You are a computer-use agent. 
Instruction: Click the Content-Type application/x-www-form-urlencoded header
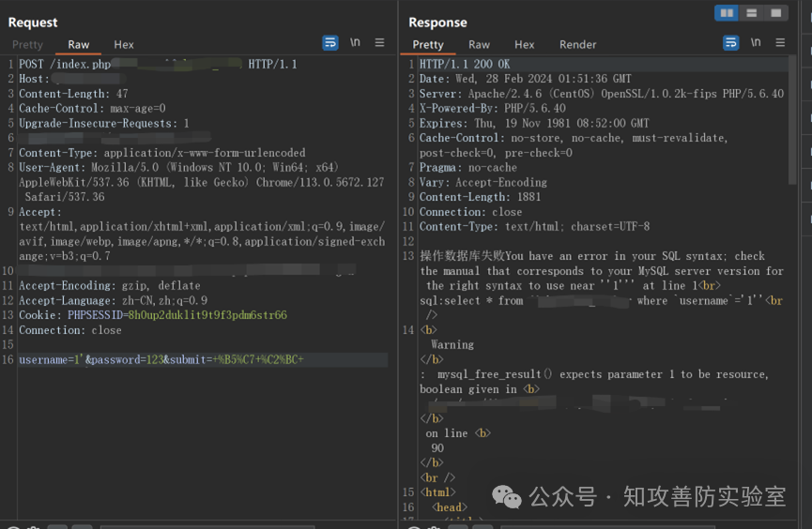[162, 153]
